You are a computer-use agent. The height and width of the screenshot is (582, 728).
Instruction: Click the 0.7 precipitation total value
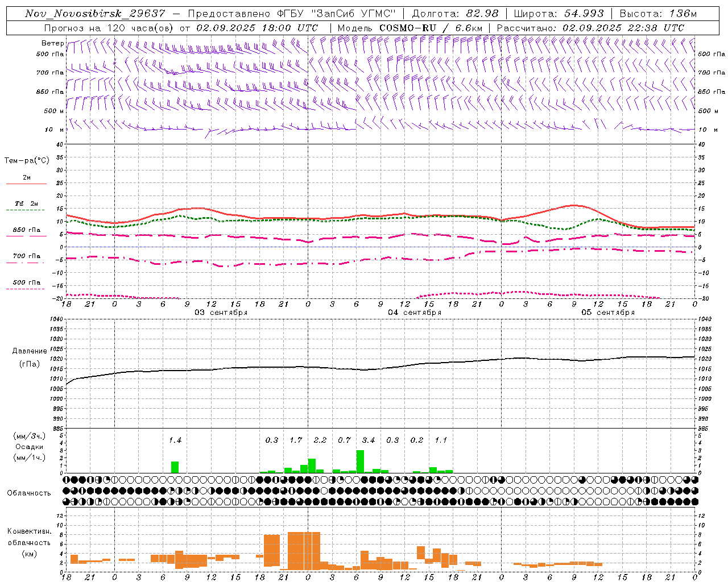(x=344, y=440)
